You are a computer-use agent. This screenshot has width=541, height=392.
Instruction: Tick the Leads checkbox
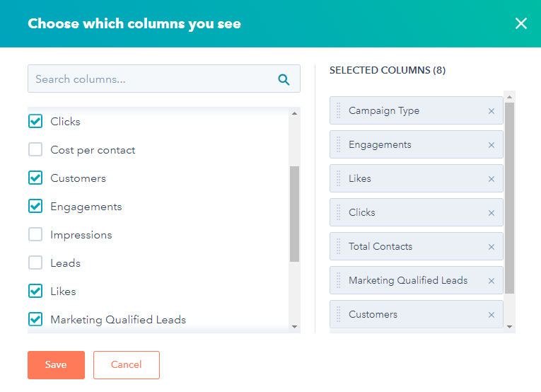click(x=35, y=263)
